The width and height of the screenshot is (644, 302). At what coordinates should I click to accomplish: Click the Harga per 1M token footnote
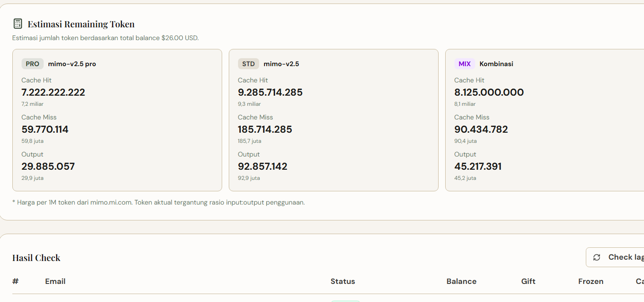[159, 203]
